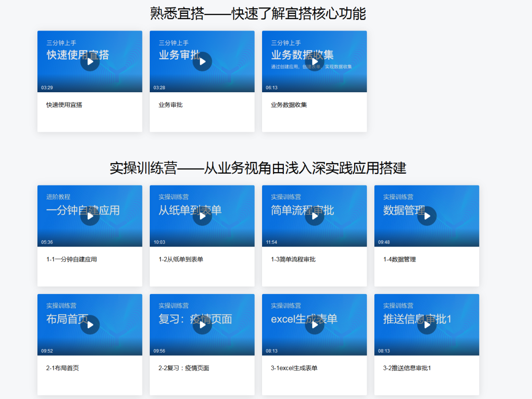
Task: Click the 10:03 duration label
Action: (x=159, y=242)
